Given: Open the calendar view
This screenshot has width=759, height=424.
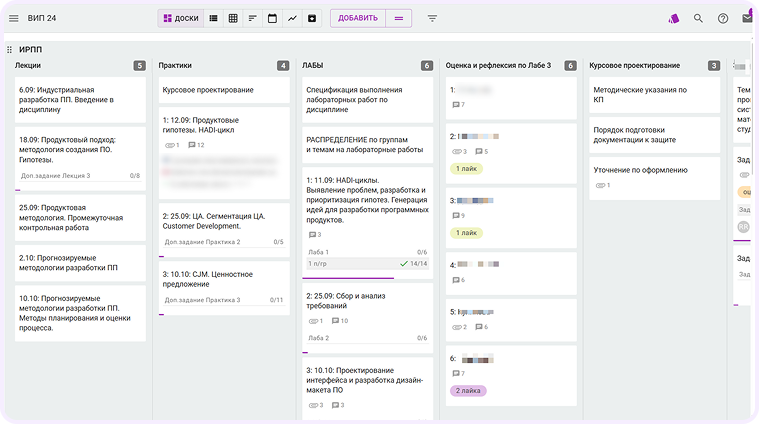Looking at the screenshot, I should (x=272, y=18).
